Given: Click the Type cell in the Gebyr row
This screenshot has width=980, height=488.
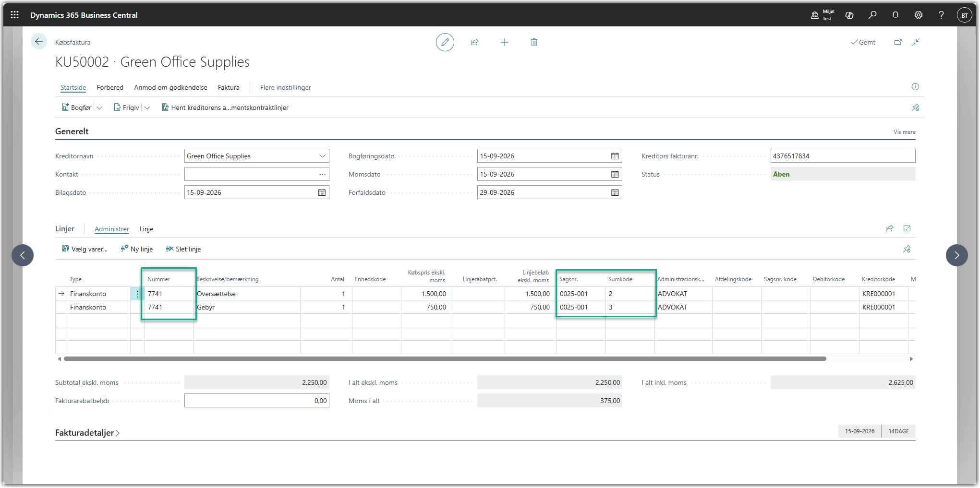Looking at the screenshot, I should (98, 307).
